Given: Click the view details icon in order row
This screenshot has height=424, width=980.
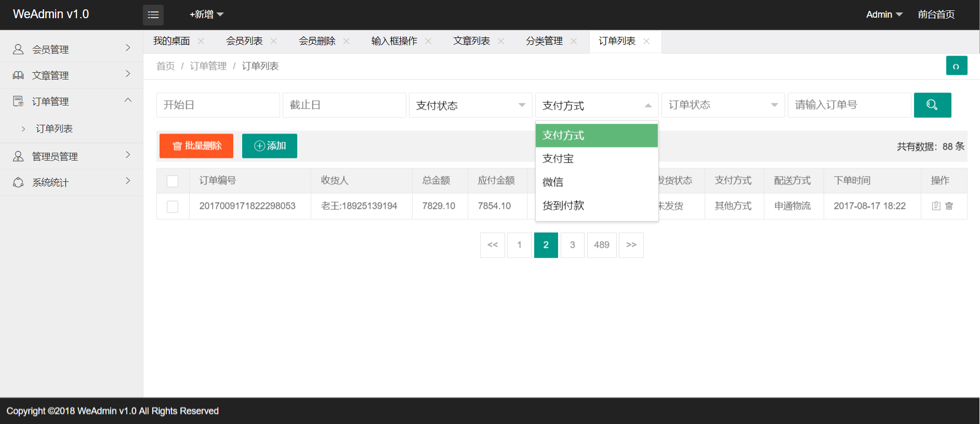Looking at the screenshot, I should (936, 206).
